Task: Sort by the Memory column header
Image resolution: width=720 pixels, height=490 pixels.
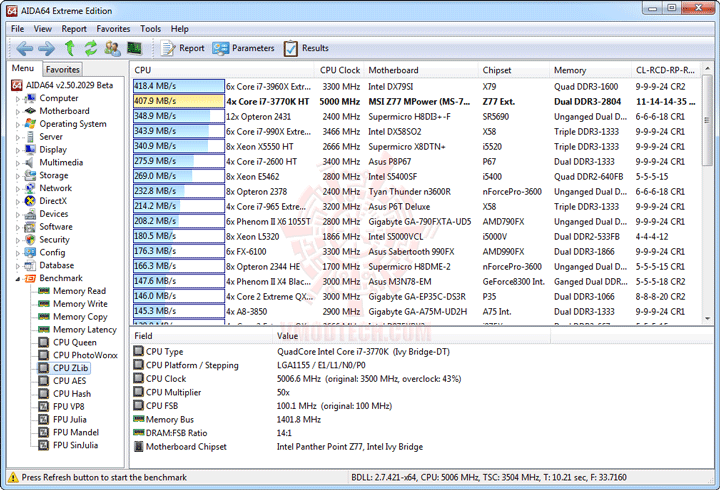Action: (591, 70)
